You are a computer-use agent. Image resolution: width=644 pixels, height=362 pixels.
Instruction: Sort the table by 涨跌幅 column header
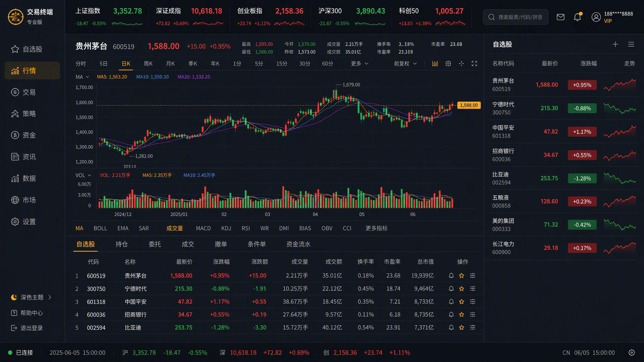(221, 262)
